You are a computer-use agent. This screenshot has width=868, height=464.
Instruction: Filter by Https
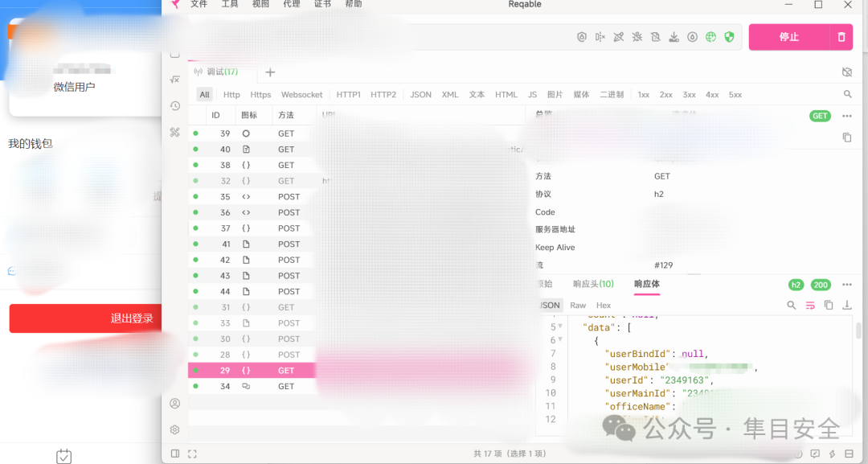tap(260, 95)
